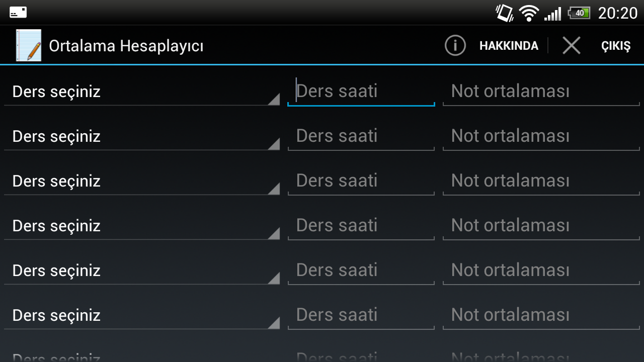Open the first Ders seçiniz dropdown
The image size is (644, 362).
click(x=142, y=92)
